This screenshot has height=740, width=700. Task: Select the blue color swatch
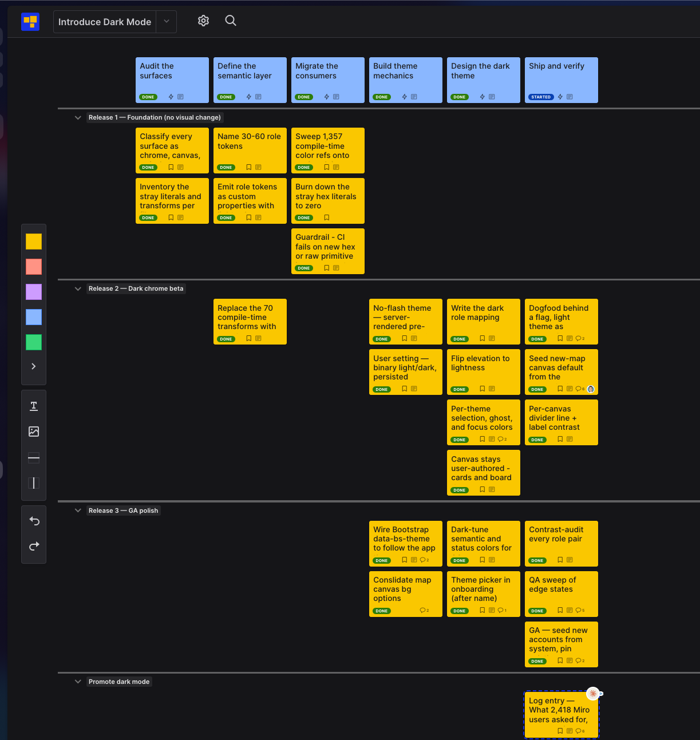(x=34, y=317)
